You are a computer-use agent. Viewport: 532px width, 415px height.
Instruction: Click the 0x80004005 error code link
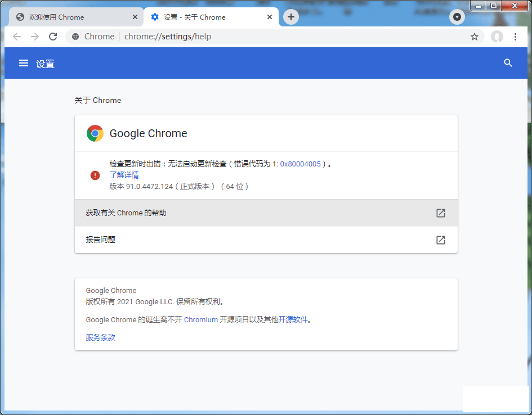point(300,164)
